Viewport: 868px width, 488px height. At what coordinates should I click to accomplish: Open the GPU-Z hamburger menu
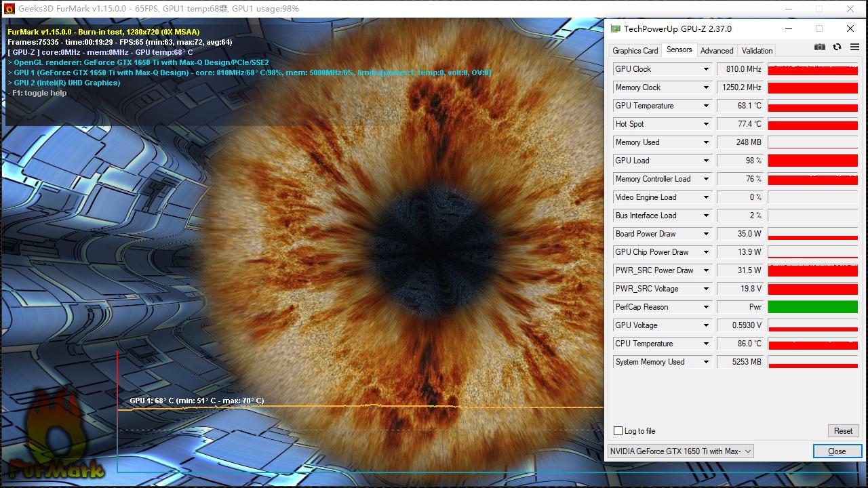click(854, 47)
